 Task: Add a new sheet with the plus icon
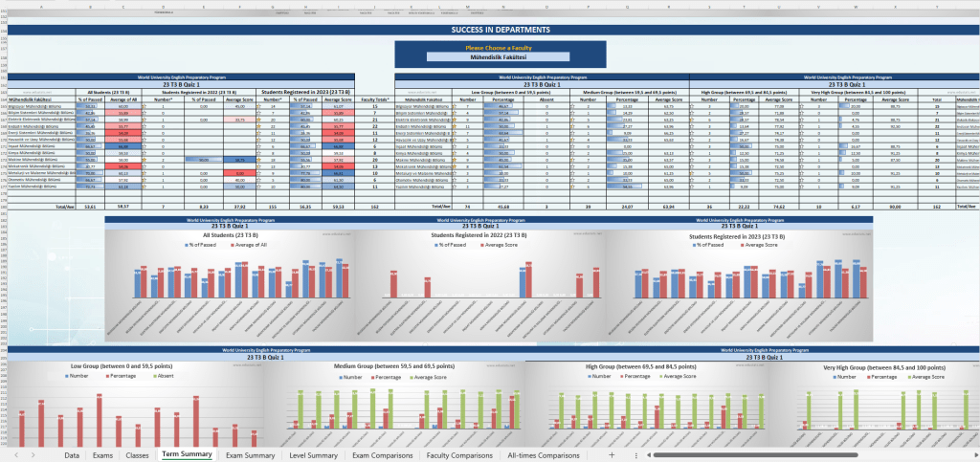[x=612, y=455]
